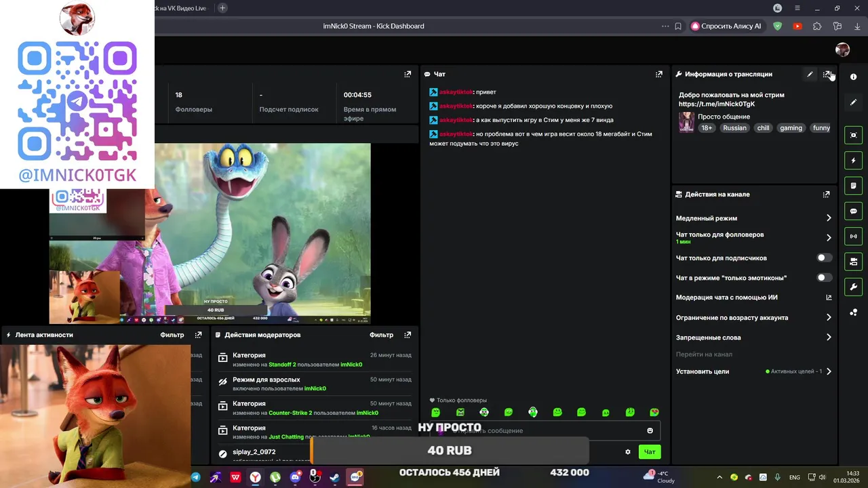This screenshot has height=488, width=868.
Task: Open the browser extensions puzzle icon
Action: (x=817, y=26)
